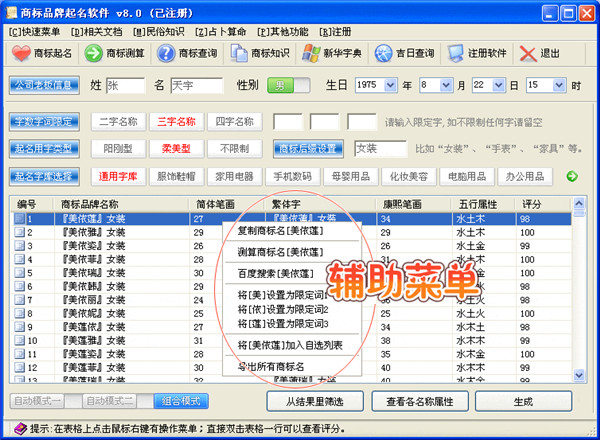Select the 通用字库 library

[118, 176]
